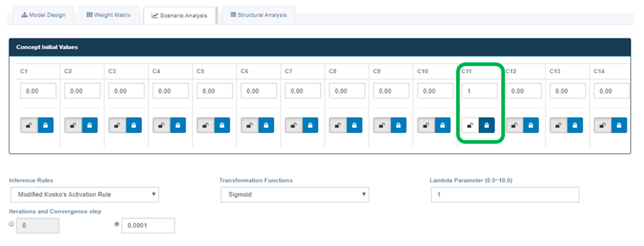Click the unlock icon under C7

coord(294,125)
